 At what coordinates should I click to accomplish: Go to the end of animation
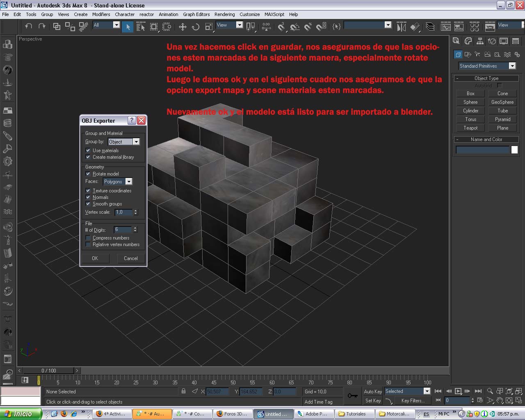coord(478,391)
